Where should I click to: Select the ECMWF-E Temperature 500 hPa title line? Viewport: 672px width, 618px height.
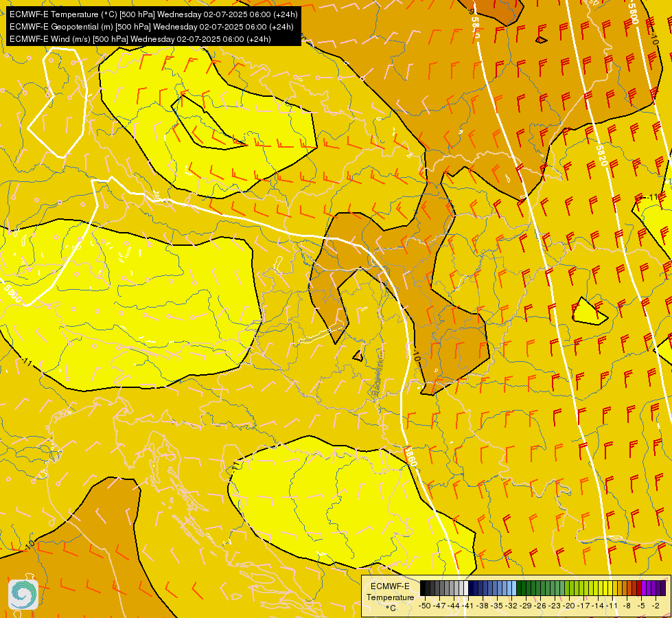[154, 14]
